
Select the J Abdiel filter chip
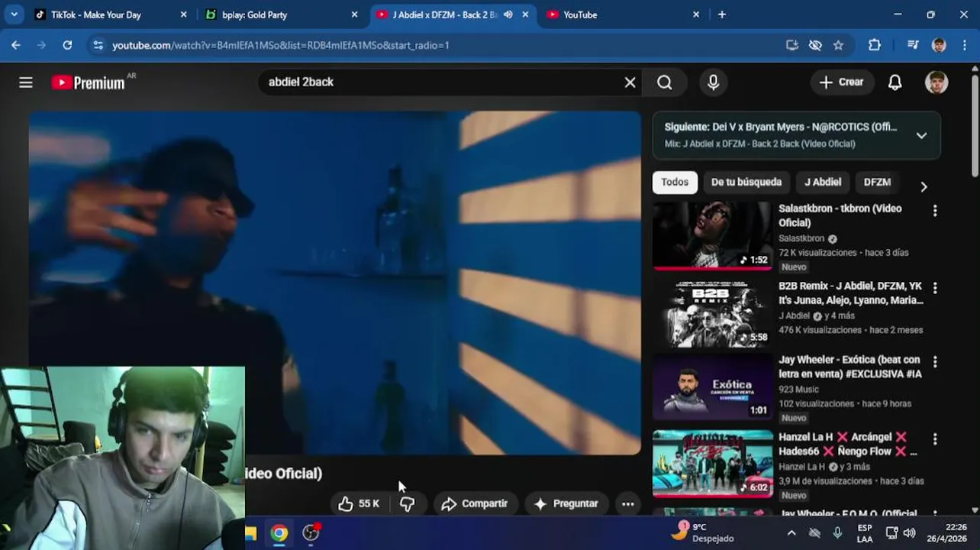coord(823,183)
